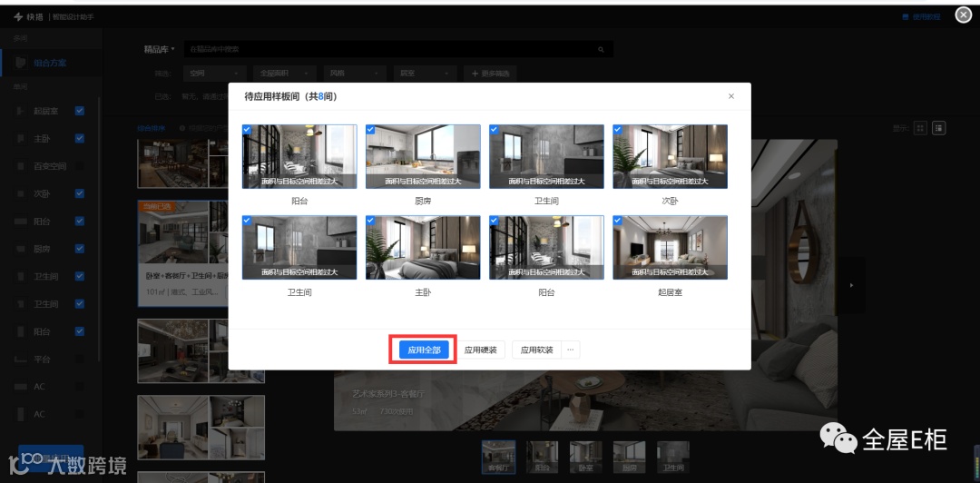Click 应用全部 to apply all rooms
This screenshot has width=980, height=483.
point(424,350)
